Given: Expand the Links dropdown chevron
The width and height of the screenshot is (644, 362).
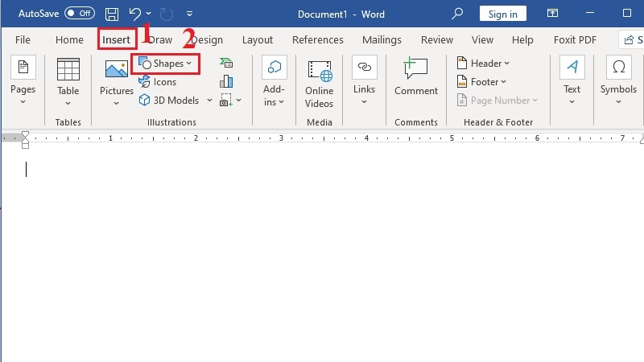Looking at the screenshot, I should [x=365, y=102].
